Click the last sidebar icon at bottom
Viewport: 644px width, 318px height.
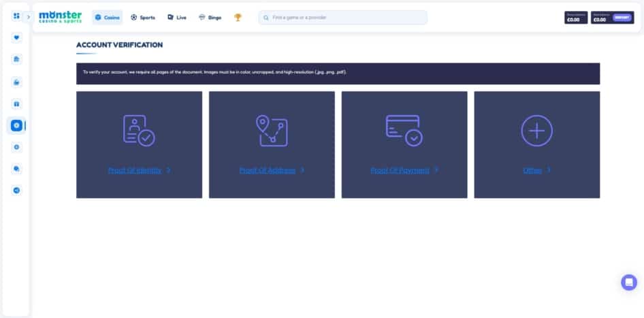tap(16, 190)
